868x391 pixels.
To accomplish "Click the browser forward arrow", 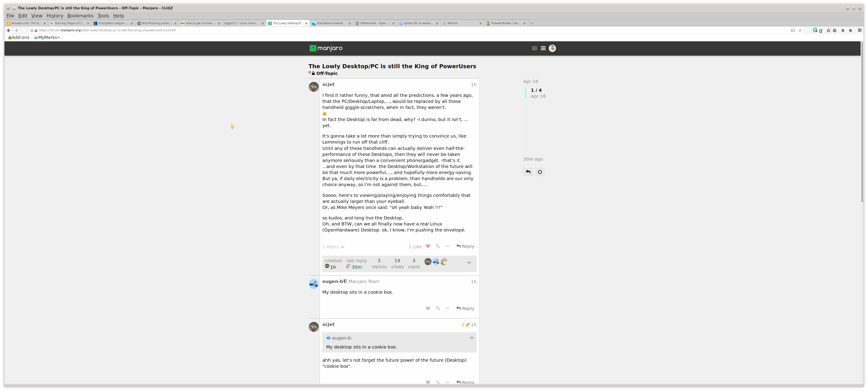I will point(17,30).
